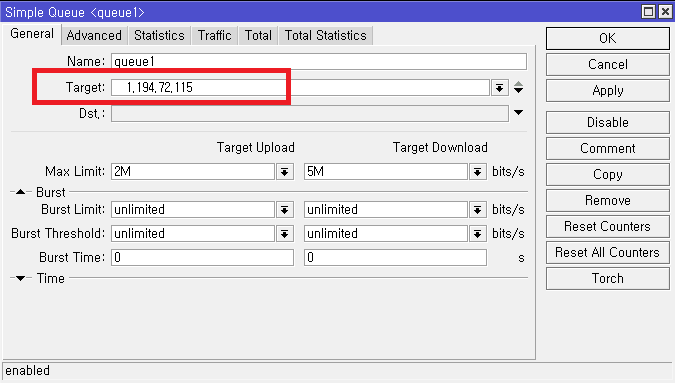Click the Cancel button
This screenshot has height=383, width=675.
607,65
